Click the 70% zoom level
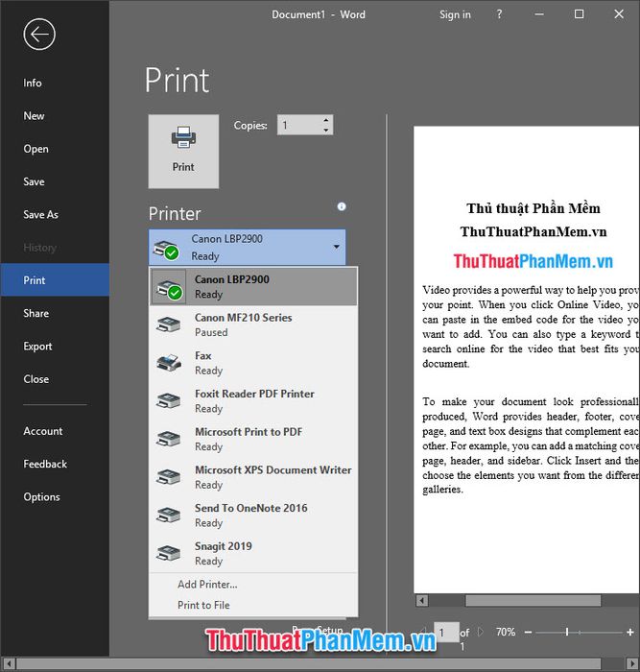 506,632
